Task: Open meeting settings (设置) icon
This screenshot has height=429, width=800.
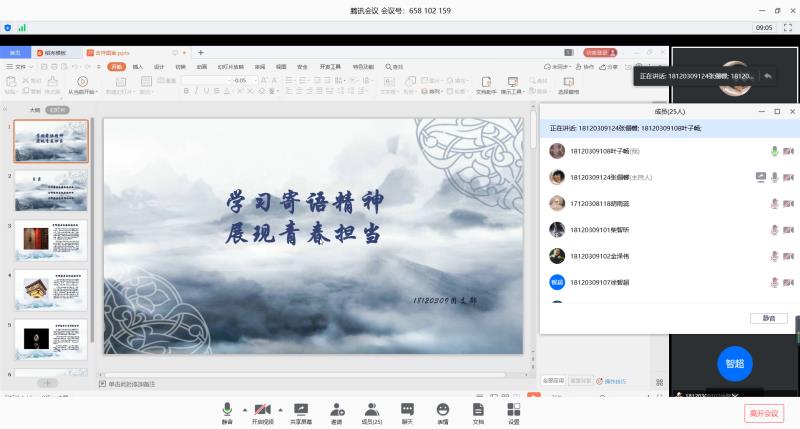Action: pyautogui.click(x=513, y=410)
